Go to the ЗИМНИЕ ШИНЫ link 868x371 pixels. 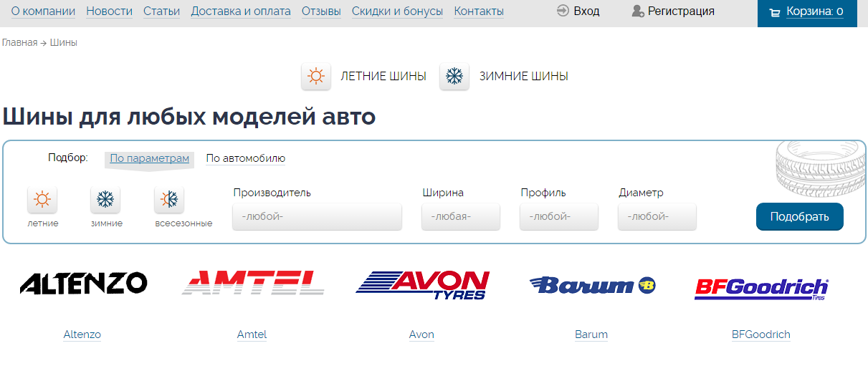coord(524,76)
